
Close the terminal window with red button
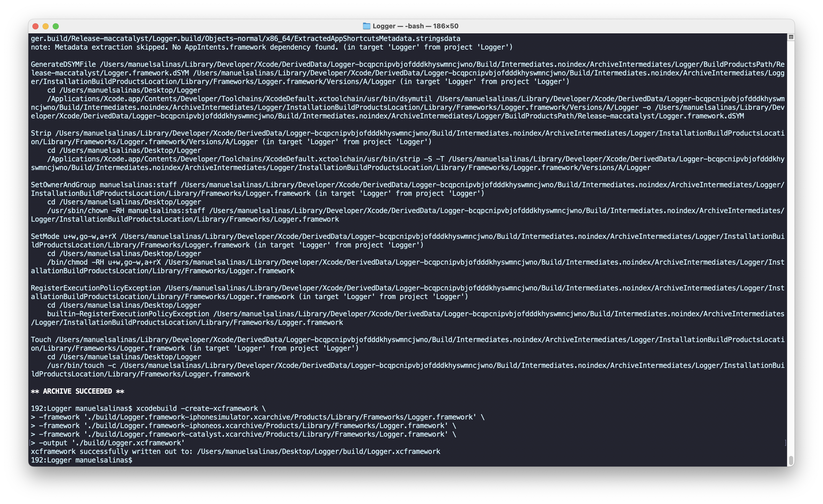[x=36, y=26]
